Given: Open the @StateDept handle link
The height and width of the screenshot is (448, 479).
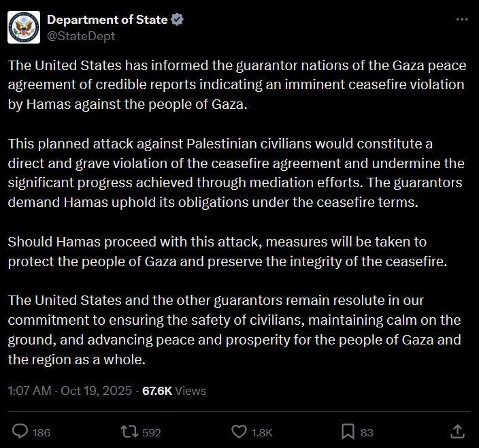Looking at the screenshot, I should 80,36.
